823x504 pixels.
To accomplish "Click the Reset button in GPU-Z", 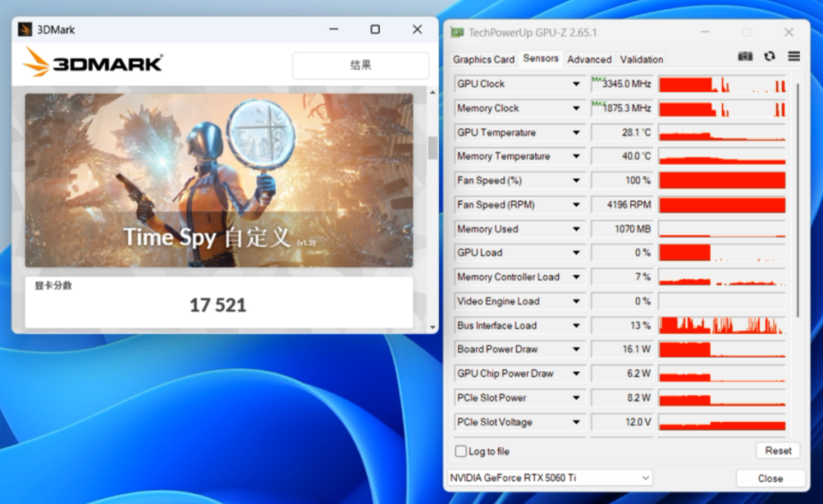I will click(778, 451).
